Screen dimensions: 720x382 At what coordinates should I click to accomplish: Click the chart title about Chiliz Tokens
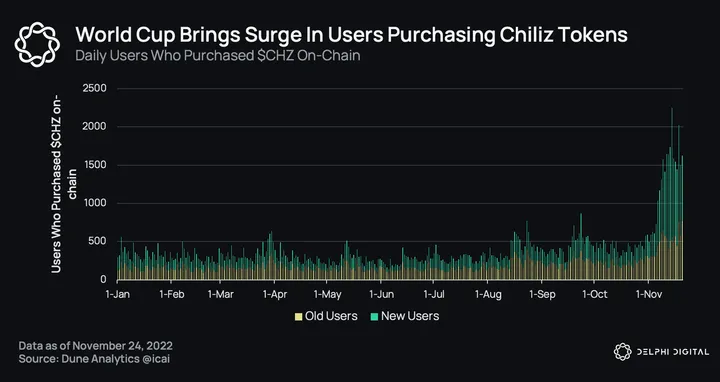pos(351,35)
